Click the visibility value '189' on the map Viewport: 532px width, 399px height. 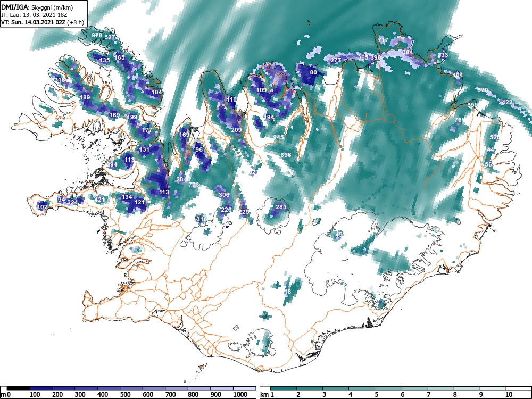(85, 97)
